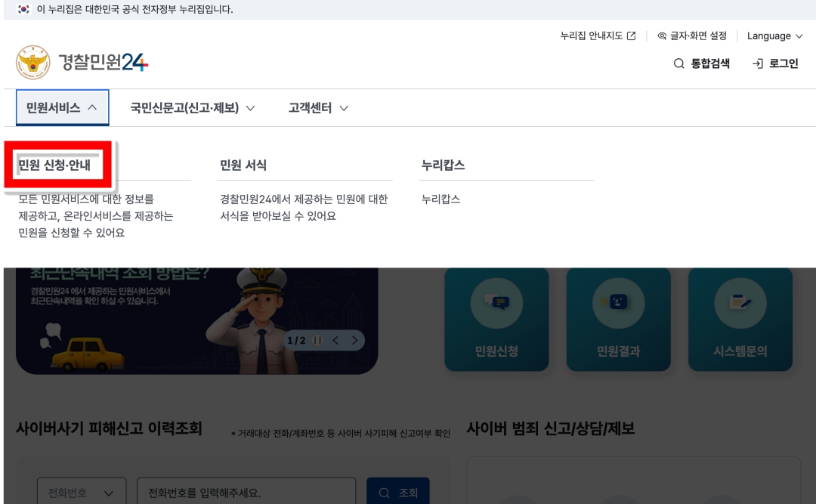Viewport: 816px width, 504px height.
Task: Click 모든 민원서비스에 대한 정보를 description
Action: click(96, 215)
